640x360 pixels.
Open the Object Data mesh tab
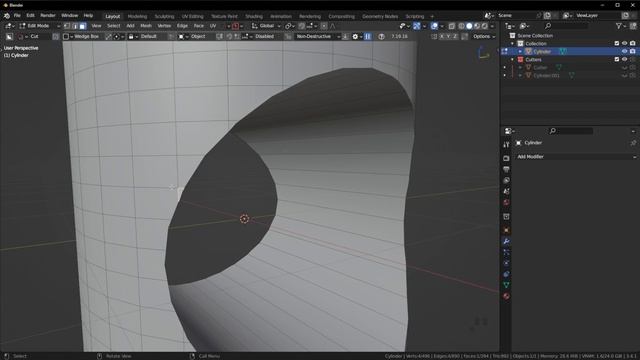tap(506, 285)
